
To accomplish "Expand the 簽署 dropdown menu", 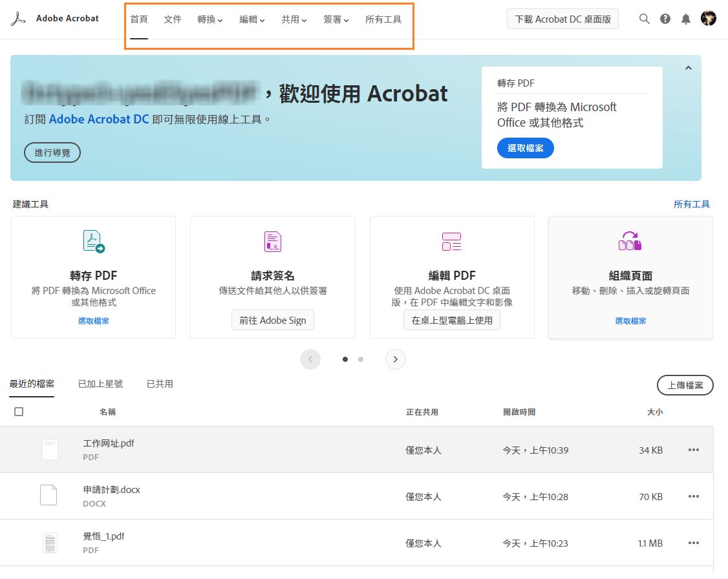I will click(336, 19).
